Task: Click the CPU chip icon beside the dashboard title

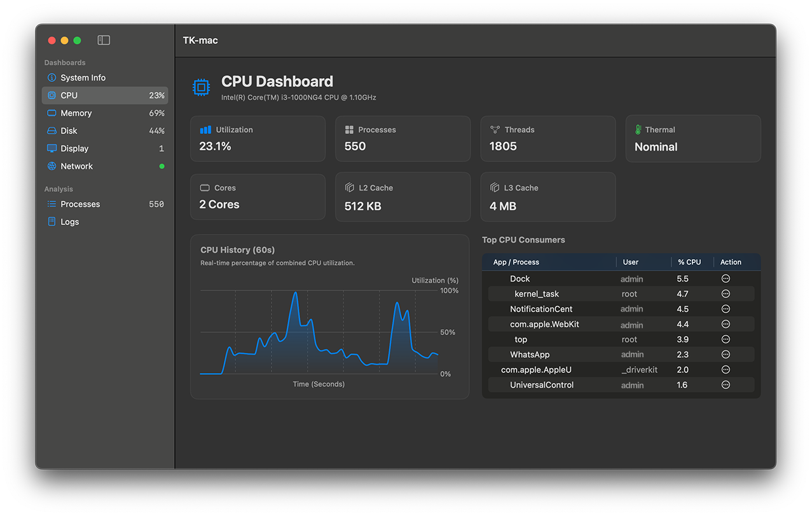Action: 201,87
